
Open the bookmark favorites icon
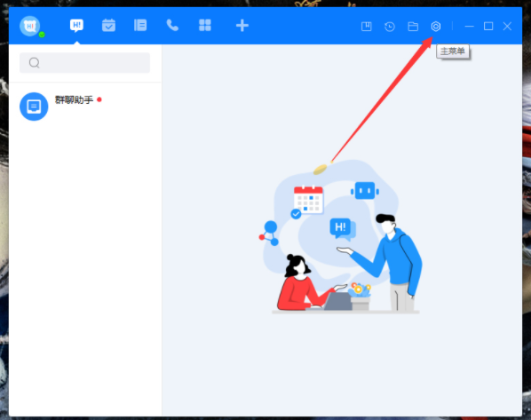(367, 27)
